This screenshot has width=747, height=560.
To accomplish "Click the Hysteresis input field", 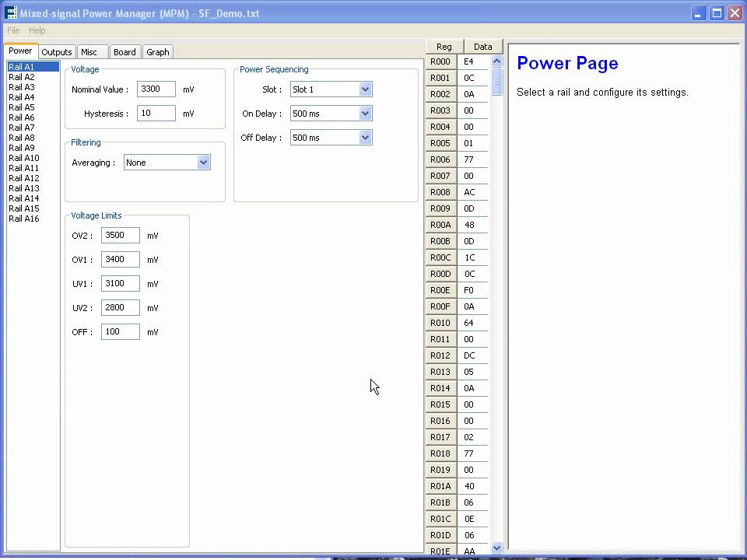I will point(156,114).
